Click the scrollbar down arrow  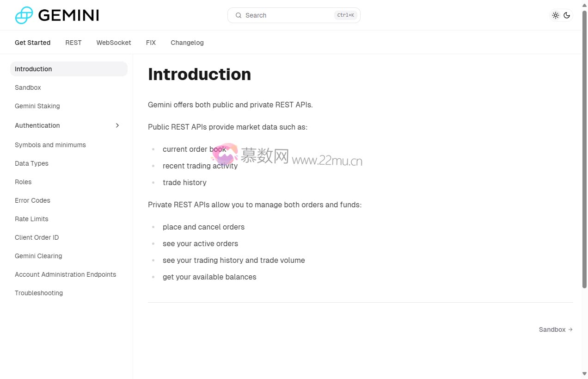point(584,373)
